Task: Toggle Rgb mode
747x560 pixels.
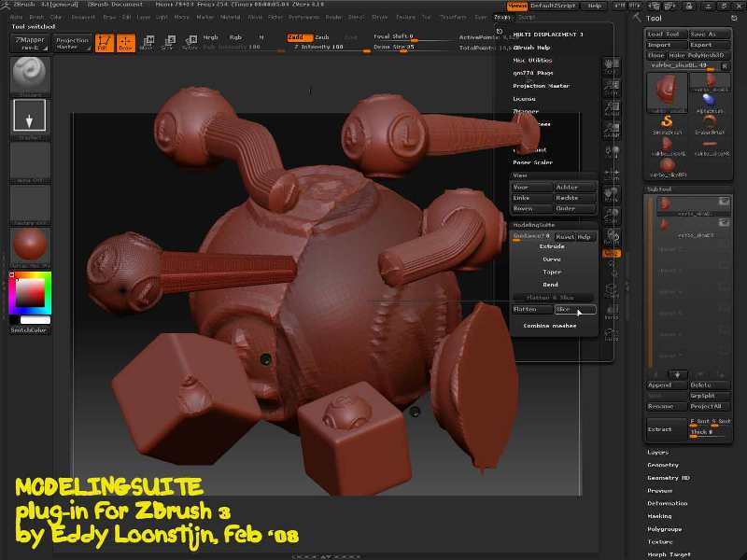Action: pyautogui.click(x=235, y=37)
